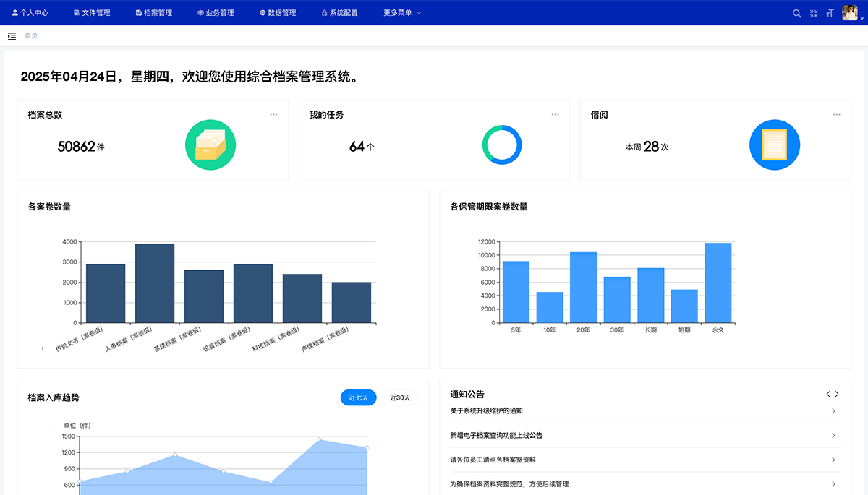Image resolution: width=868 pixels, height=495 pixels.
Task: Open 系统配置 menu
Action: click(x=339, y=13)
